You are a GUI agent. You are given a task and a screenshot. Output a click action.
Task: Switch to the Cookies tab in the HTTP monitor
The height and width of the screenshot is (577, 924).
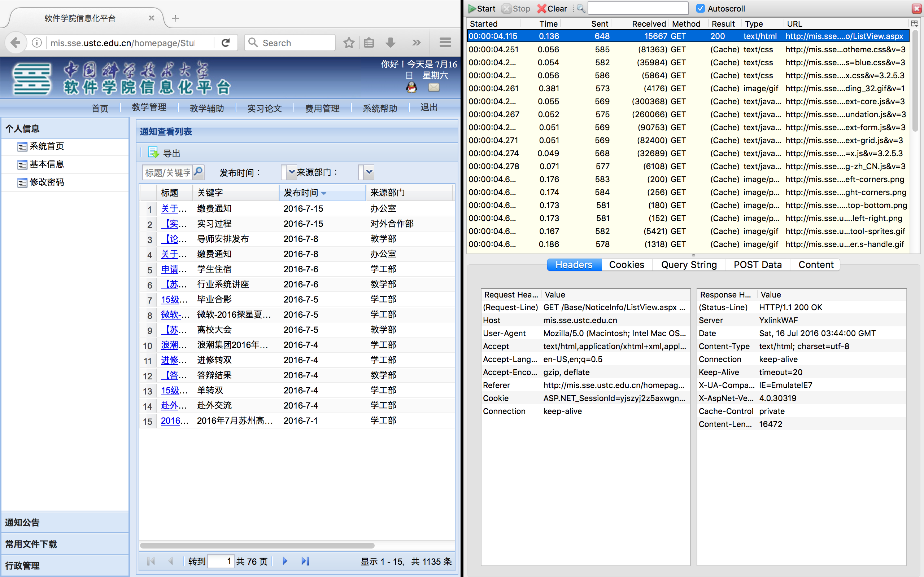click(626, 264)
